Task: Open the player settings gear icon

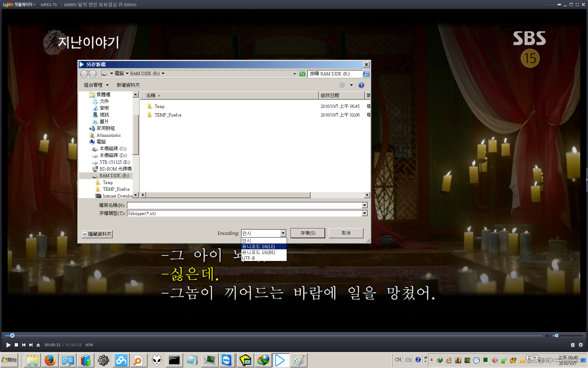Action: point(580,345)
